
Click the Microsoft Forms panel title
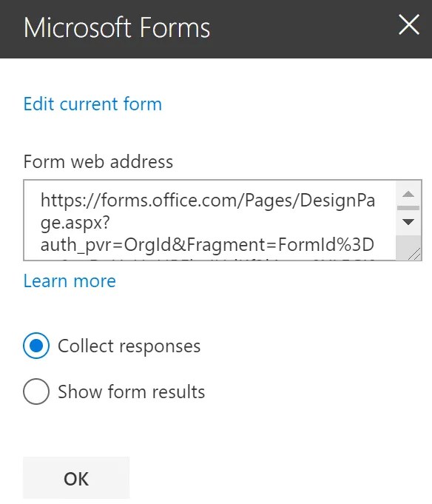coord(117,28)
